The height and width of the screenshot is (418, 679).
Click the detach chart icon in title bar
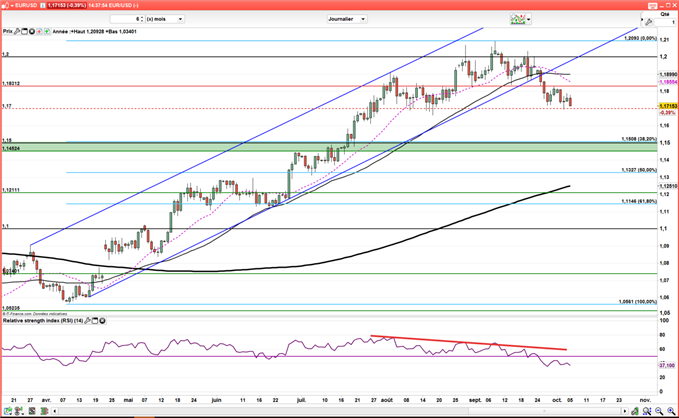tap(653, 5)
